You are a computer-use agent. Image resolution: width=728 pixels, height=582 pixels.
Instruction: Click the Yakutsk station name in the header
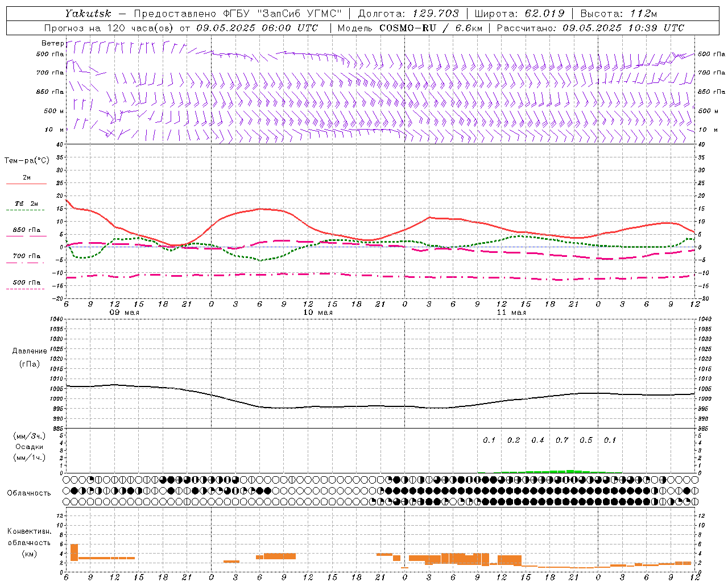[x=88, y=14]
